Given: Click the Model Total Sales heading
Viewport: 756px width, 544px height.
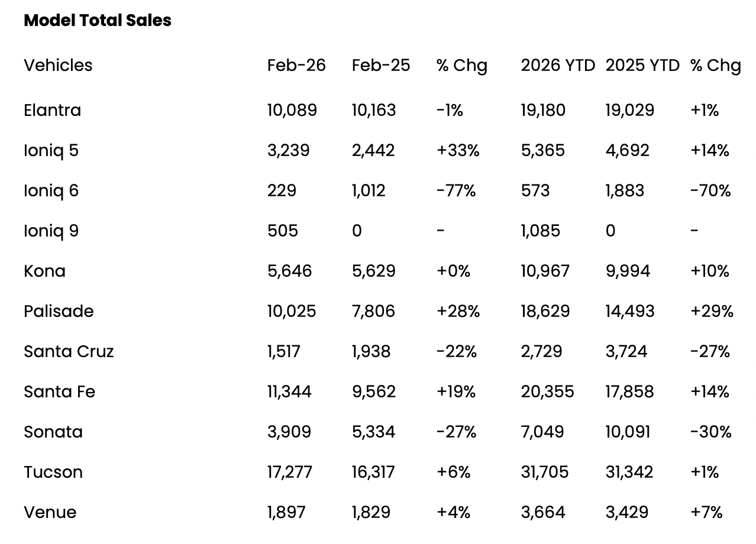Looking at the screenshot, I should [x=98, y=21].
